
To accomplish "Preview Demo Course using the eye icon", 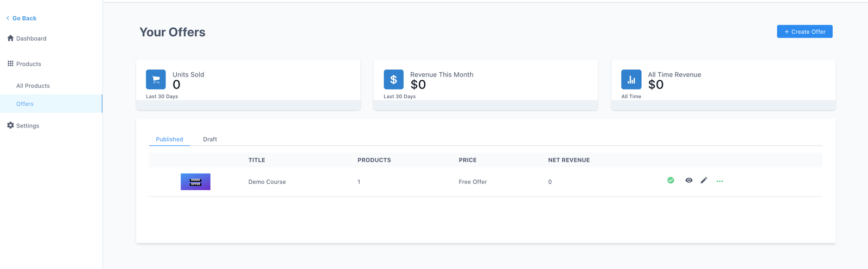I will 688,181.
